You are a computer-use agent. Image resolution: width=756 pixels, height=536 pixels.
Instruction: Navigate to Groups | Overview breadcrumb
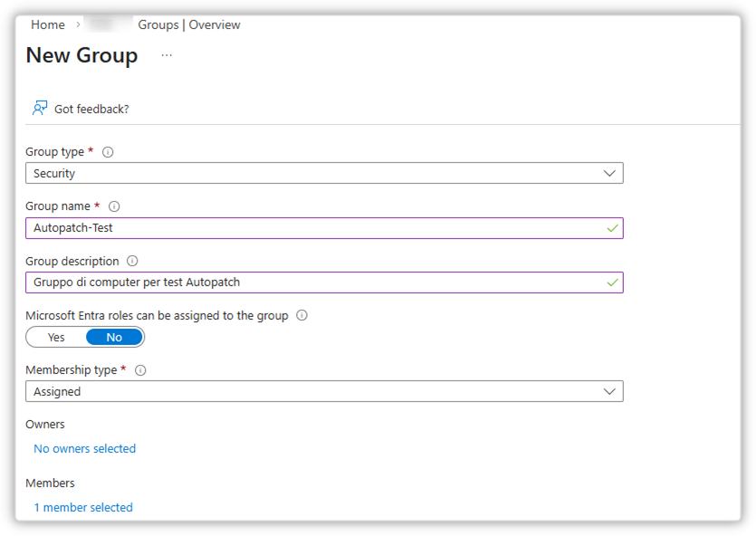point(189,25)
